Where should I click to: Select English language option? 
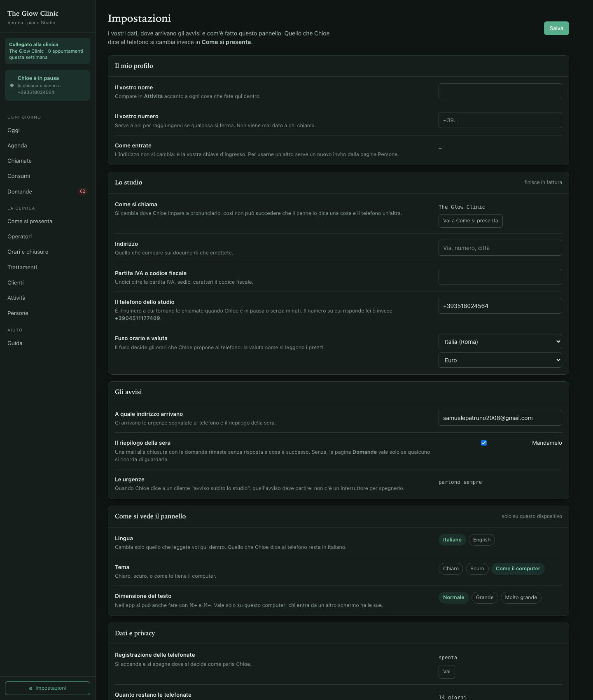(482, 540)
